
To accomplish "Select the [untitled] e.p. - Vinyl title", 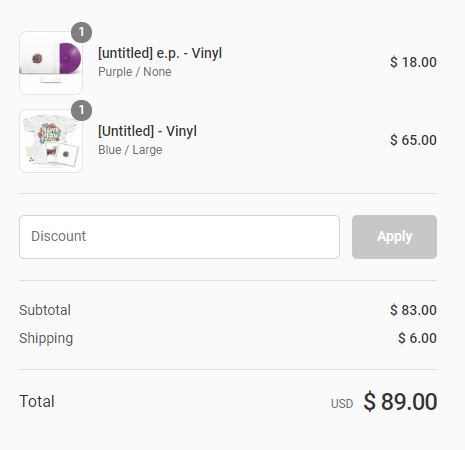I will 160,53.
